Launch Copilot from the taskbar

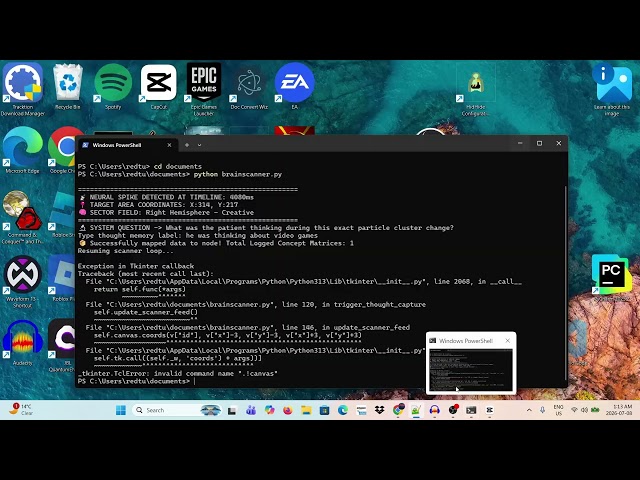pos(269,410)
